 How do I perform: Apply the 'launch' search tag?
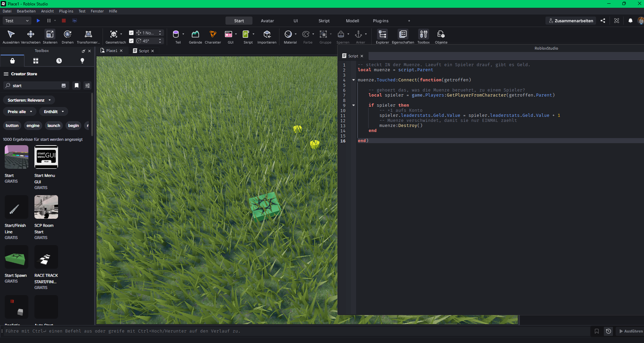54,126
